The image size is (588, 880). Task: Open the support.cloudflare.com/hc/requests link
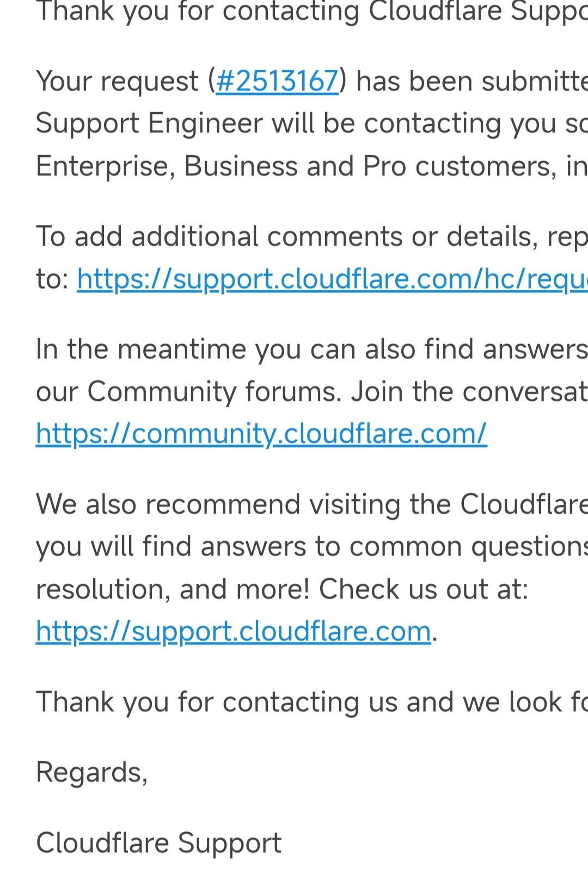(332, 279)
